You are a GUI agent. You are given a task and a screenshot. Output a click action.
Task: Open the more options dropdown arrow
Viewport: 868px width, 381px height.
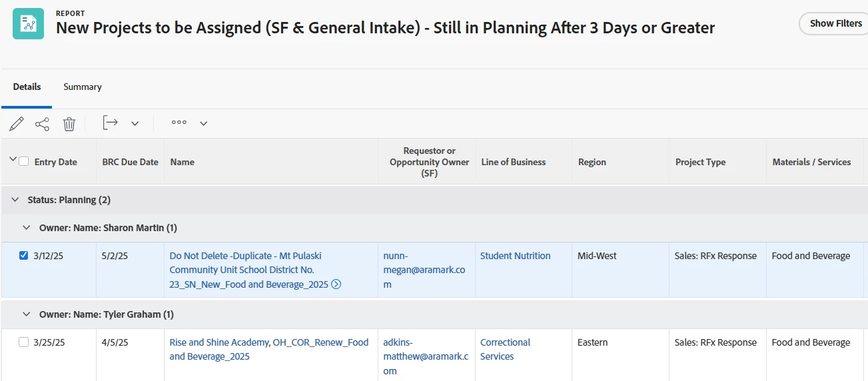204,123
